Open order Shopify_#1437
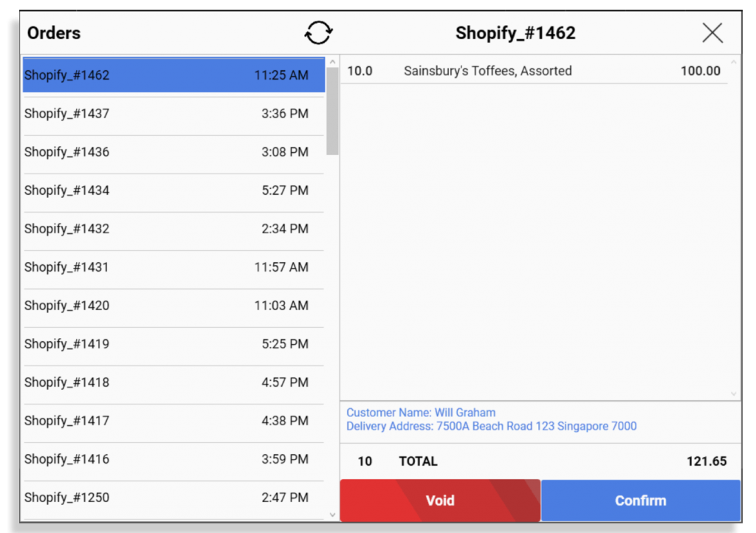 coord(173,114)
